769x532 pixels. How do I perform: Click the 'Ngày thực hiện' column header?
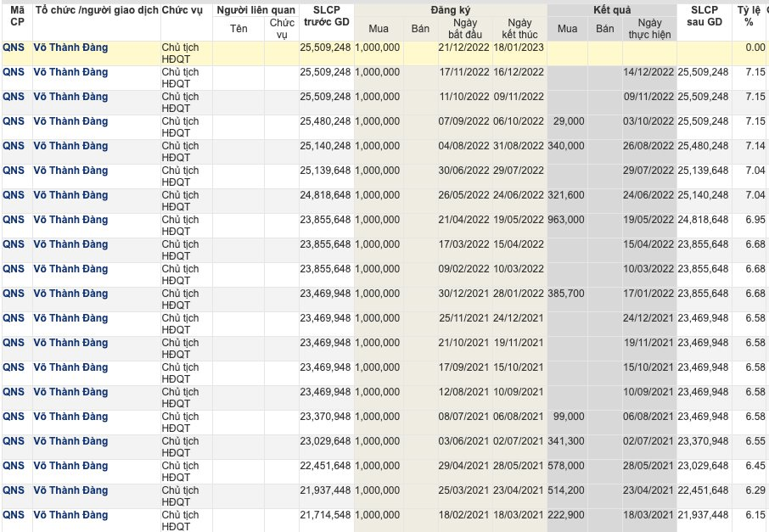pos(648,28)
